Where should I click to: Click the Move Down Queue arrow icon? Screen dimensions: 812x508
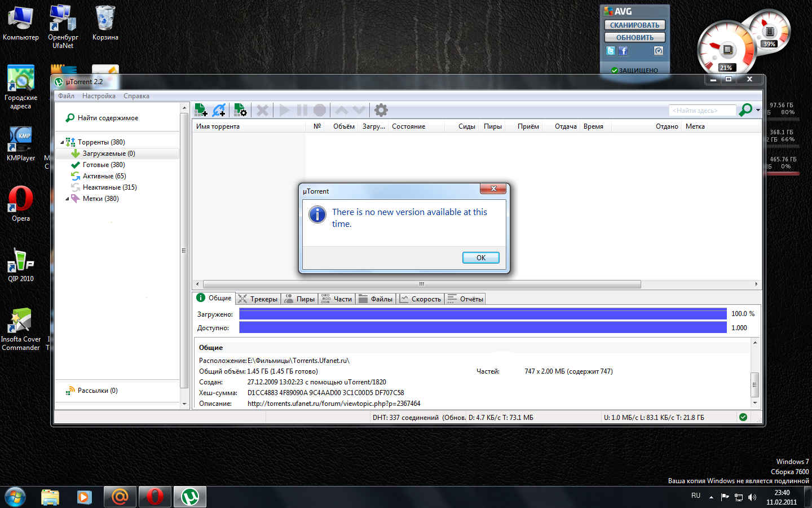pos(359,110)
